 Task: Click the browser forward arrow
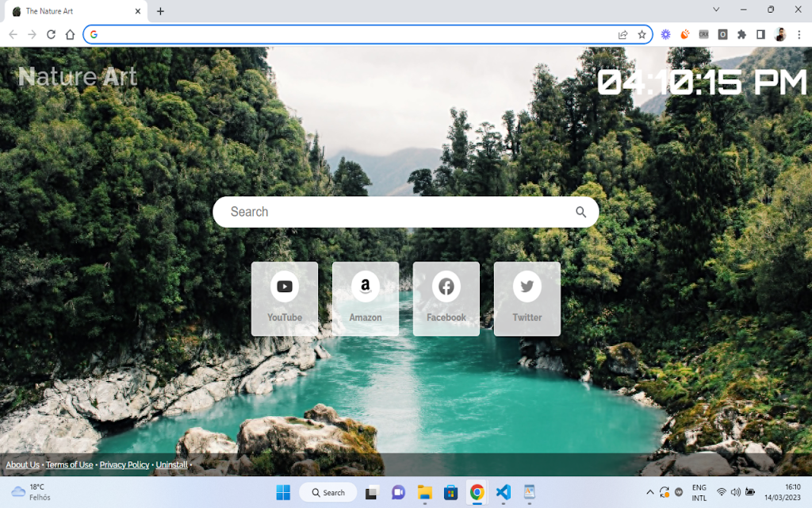[32, 35]
